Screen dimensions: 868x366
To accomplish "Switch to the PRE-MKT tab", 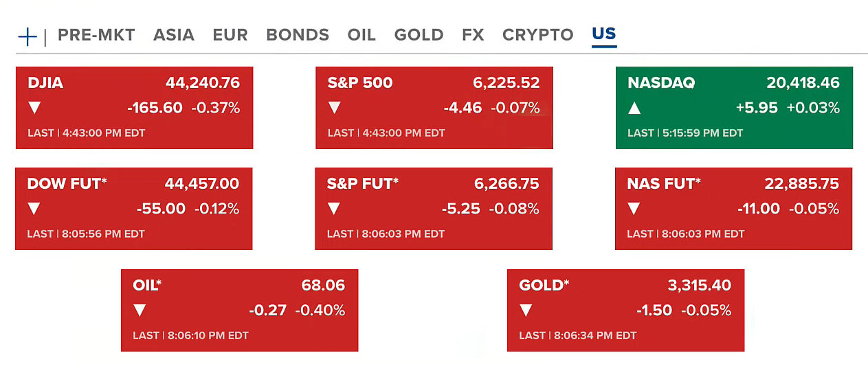I will (x=96, y=35).
